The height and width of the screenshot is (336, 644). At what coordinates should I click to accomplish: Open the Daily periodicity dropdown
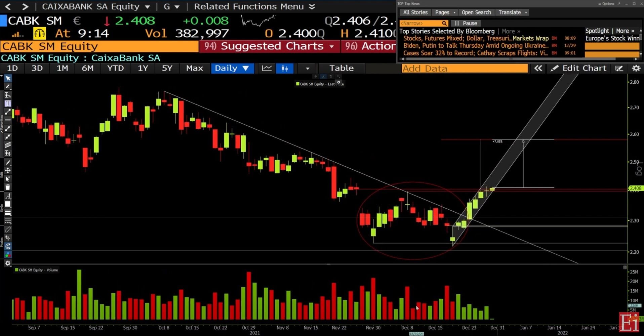click(232, 68)
